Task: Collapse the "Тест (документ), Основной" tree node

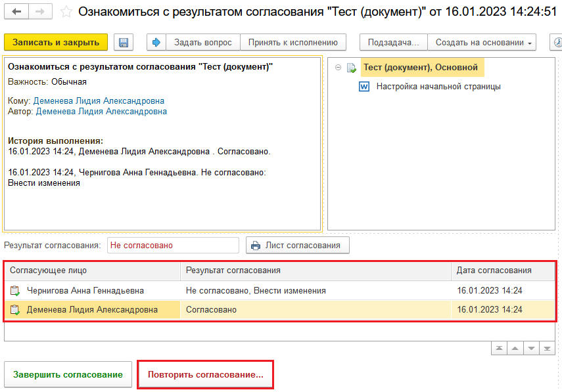Action: [338, 67]
